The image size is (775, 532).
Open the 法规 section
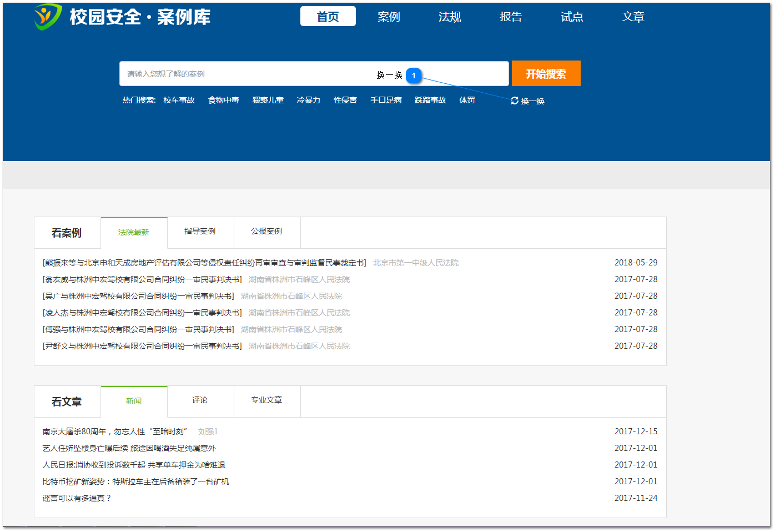click(x=450, y=17)
